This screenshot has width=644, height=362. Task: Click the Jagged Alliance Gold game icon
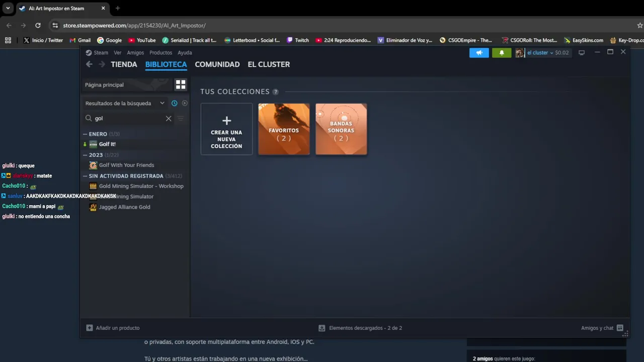(x=93, y=207)
